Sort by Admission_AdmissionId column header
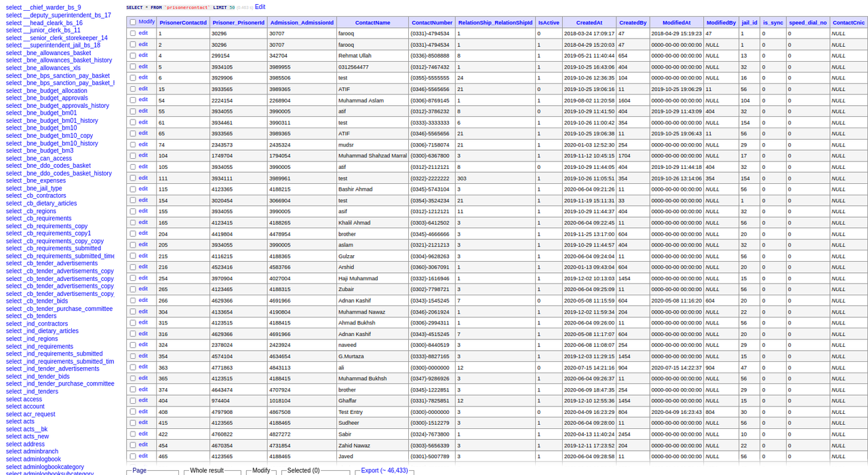This screenshot has width=868, height=475. [302, 22]
